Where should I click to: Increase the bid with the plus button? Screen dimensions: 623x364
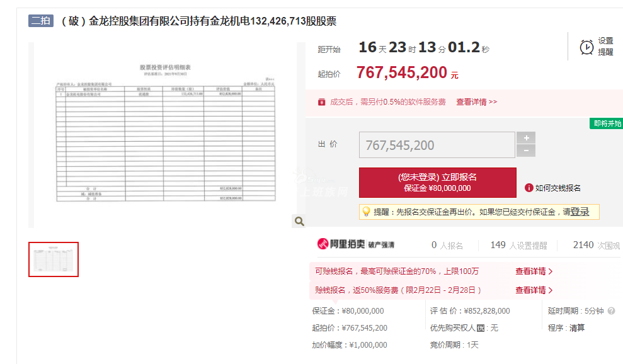pyautogui.click(x=526, y=138)
